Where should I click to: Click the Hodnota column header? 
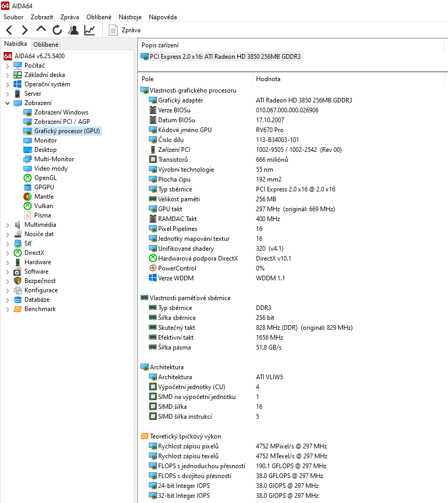(268, 79)
